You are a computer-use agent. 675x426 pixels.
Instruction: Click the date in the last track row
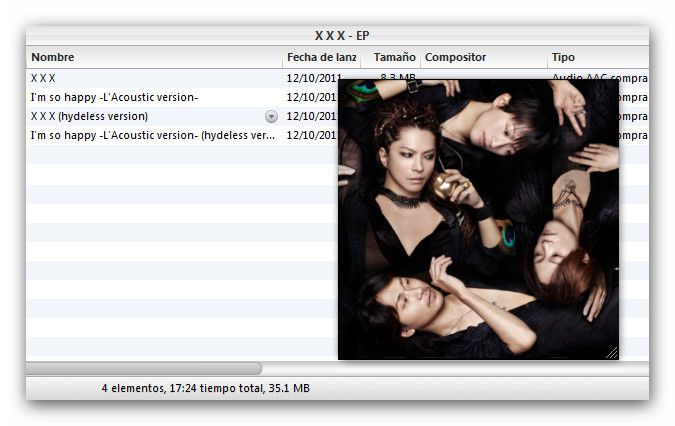click(313, 135)
